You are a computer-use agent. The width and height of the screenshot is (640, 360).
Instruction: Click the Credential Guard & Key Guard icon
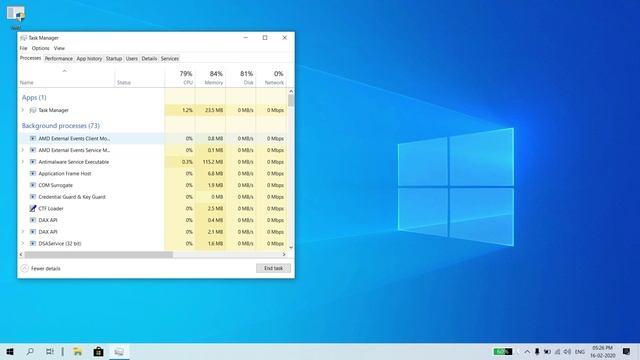(33, 197)
